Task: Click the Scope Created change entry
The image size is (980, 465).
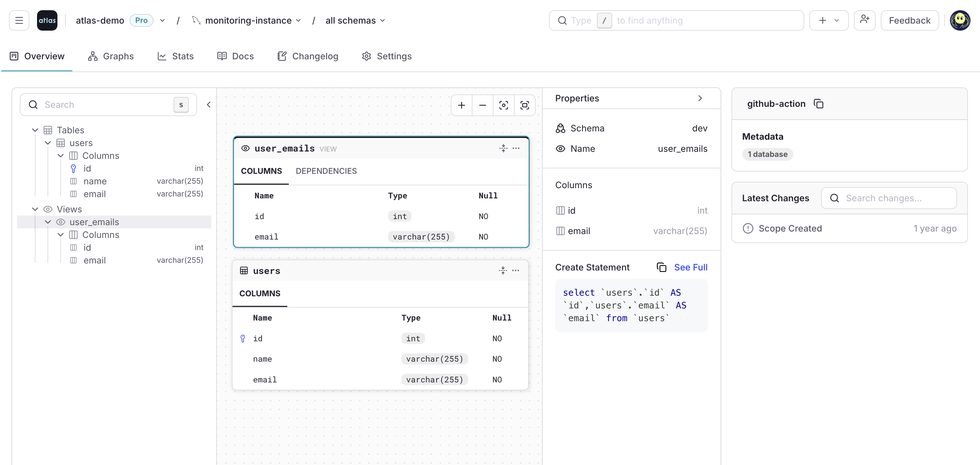Action: coord(849,228)
